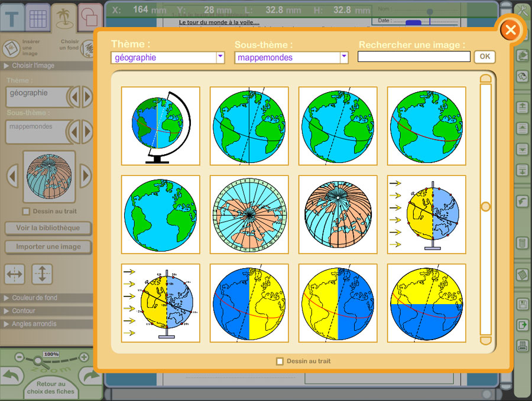Expand the Couleur de fond section

pyautogui.click(x=34, y=298)
